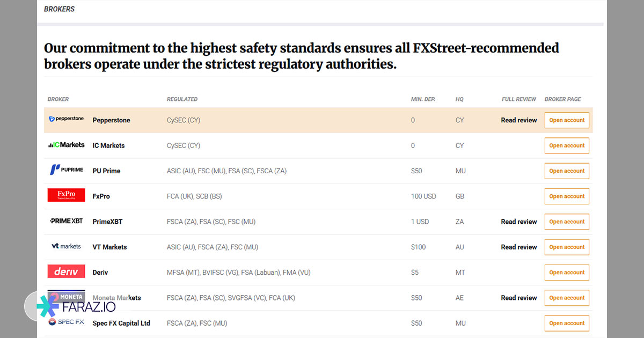Read the Moneta Markets review
This screenshot has width=644, height=338.
(x=519, y=298)
